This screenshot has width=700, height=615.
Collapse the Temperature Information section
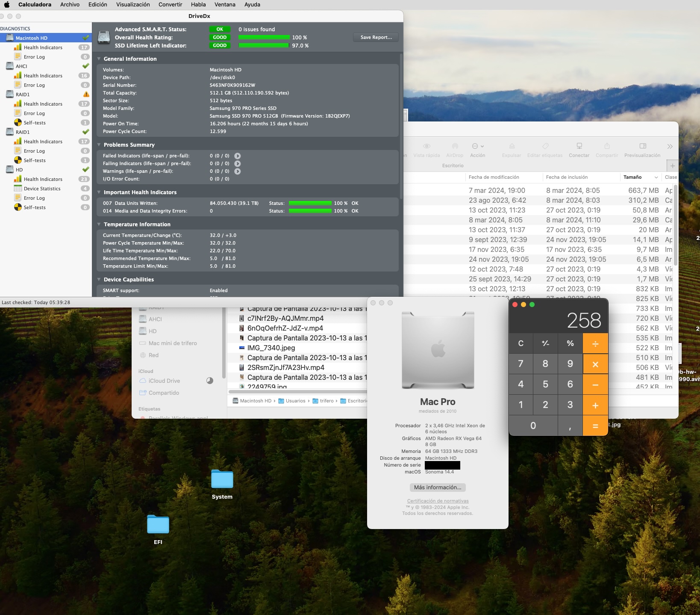pos(99,225)
